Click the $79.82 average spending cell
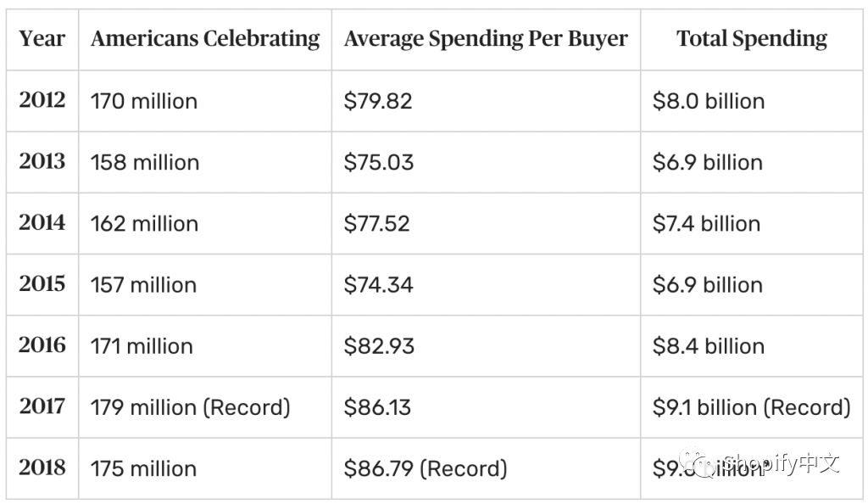Image resolution: width=868 pixels, height=504 pixels. coord(378,102)
